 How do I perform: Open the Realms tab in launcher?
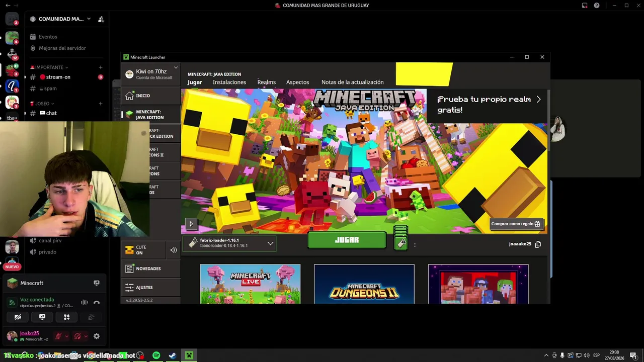[266, 82]
